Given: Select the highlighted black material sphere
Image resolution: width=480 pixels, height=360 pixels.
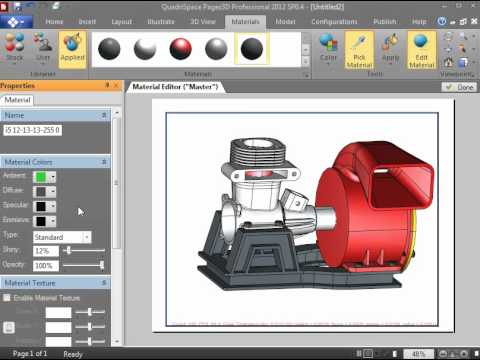Looking at the screenshot, I should click(x=252, y=49).
